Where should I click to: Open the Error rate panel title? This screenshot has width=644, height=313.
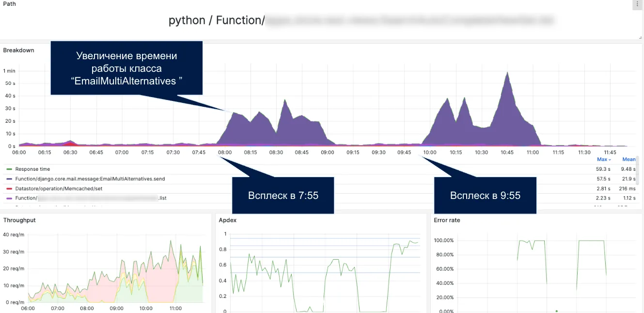(x=447, y=220)
